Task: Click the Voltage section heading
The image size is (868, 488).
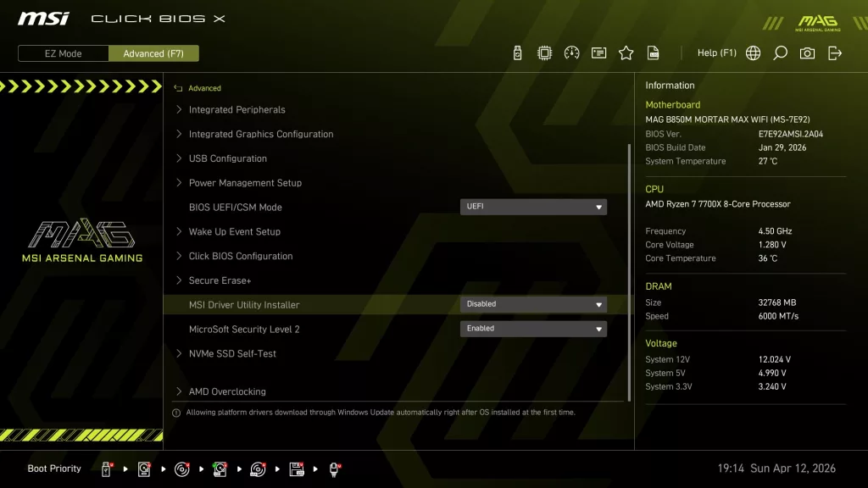Action: tap(661, 344)
